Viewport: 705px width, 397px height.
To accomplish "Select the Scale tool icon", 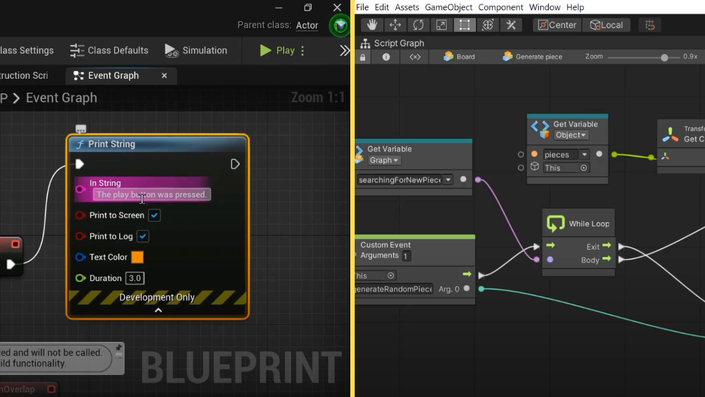I will coord(442,25).
